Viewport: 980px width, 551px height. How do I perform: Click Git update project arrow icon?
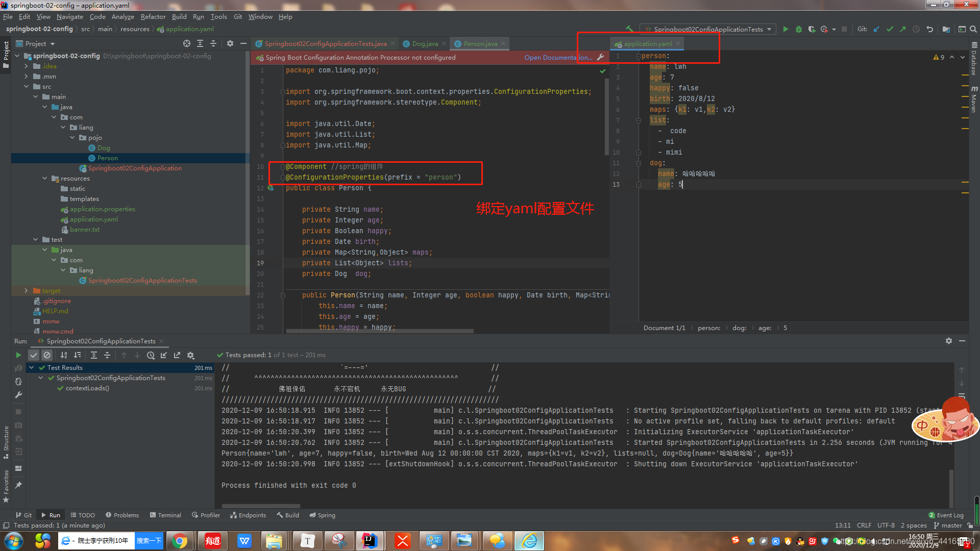click(x=876, y=29)
